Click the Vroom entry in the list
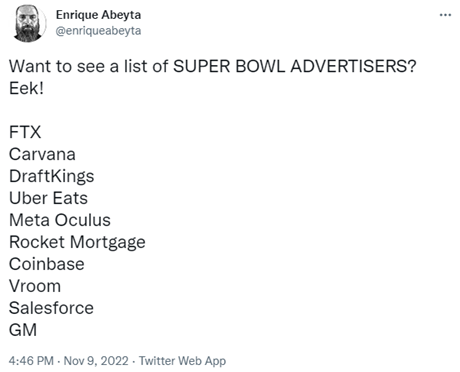 coord(35,286)
